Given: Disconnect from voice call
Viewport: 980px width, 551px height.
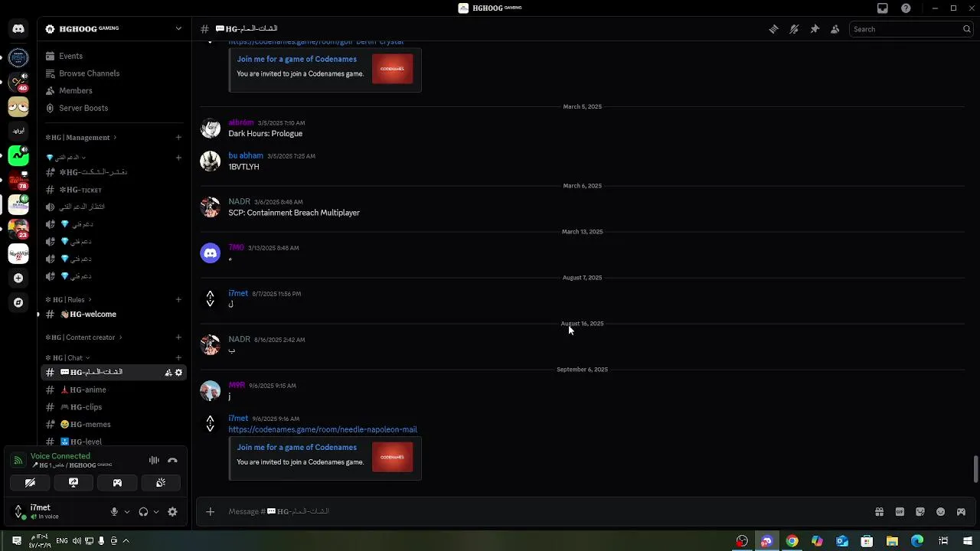Looking at the screenshot, I should (x=172, y=461).
